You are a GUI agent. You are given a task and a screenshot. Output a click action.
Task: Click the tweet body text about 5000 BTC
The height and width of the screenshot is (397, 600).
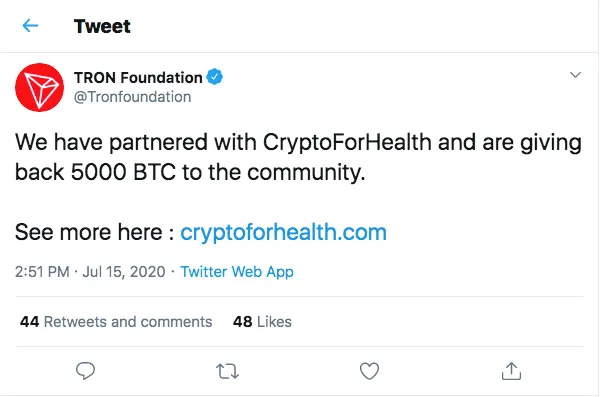298,157
